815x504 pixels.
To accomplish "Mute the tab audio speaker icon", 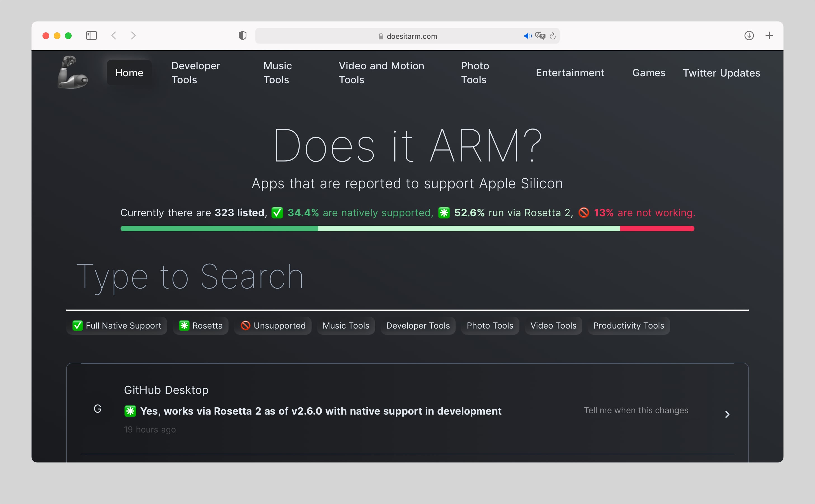I will (527, 36).
